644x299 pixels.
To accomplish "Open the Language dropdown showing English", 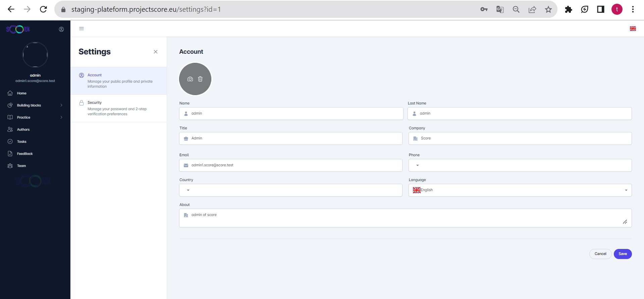I will (520, 190).
